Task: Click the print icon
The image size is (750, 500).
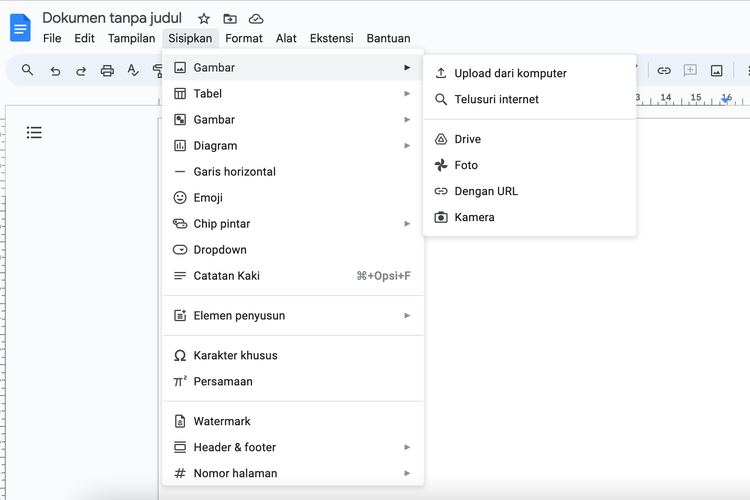Action: coord(107,71)
